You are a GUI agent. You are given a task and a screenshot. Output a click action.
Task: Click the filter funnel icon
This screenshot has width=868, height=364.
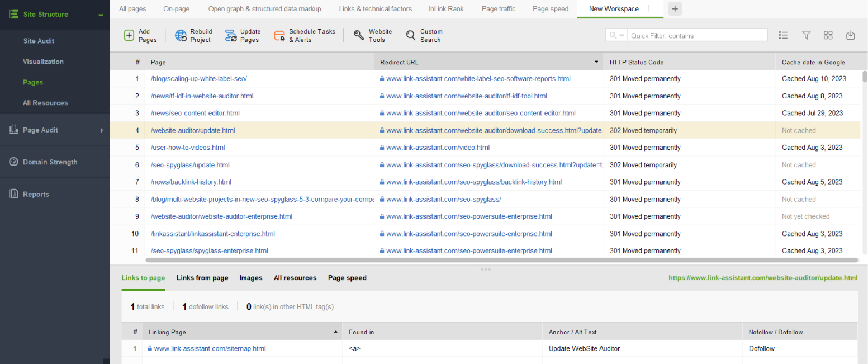(x=806, y=35)
